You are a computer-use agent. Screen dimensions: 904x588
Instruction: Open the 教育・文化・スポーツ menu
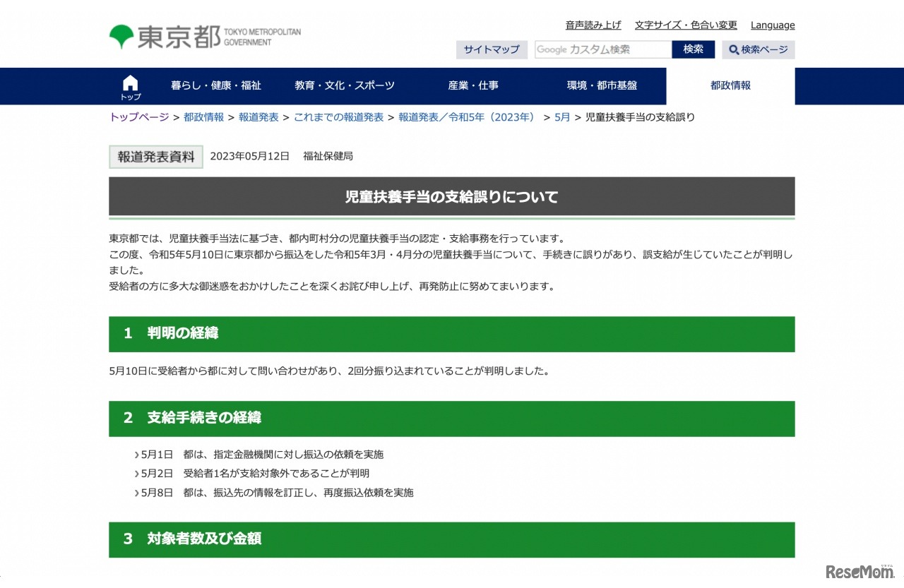click(345, 85)
